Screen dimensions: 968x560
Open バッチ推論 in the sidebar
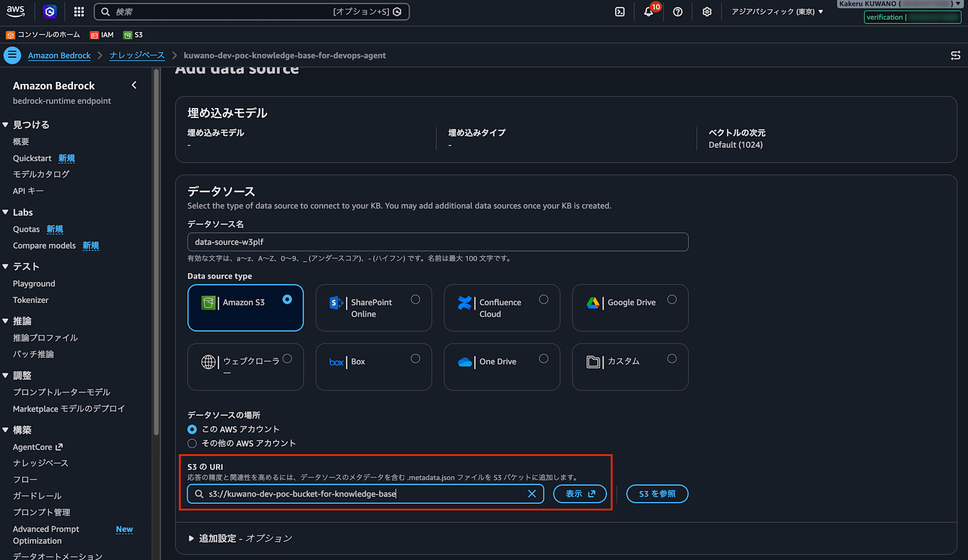click(x=33, y=354)
